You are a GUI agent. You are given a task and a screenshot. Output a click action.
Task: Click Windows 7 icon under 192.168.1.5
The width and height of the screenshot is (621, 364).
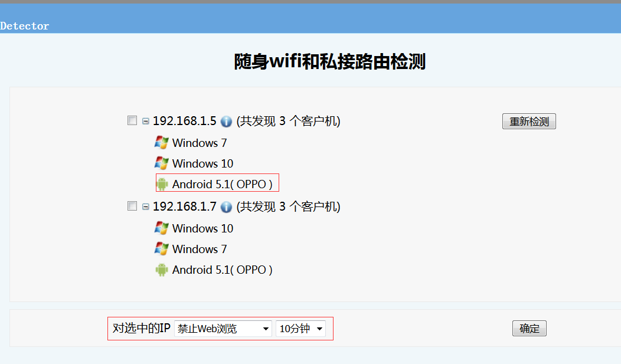pyautogui.click(x=161, y=143)
